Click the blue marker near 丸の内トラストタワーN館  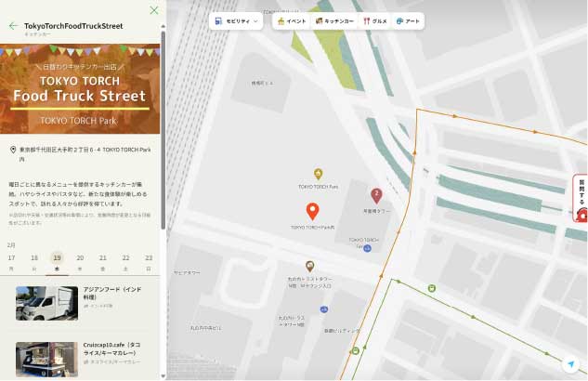(324, 309)
